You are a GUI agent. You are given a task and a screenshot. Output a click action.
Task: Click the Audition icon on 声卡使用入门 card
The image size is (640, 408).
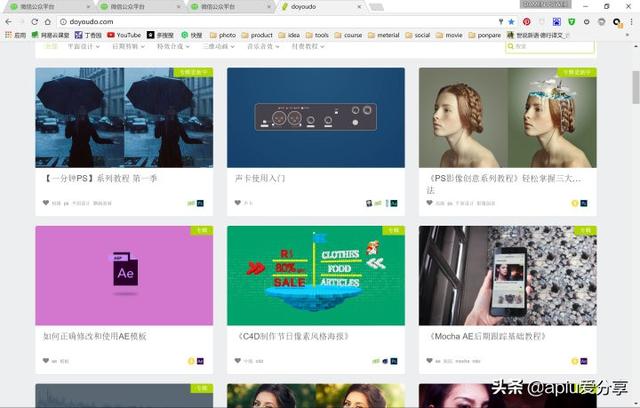click(x=394, y=203)
